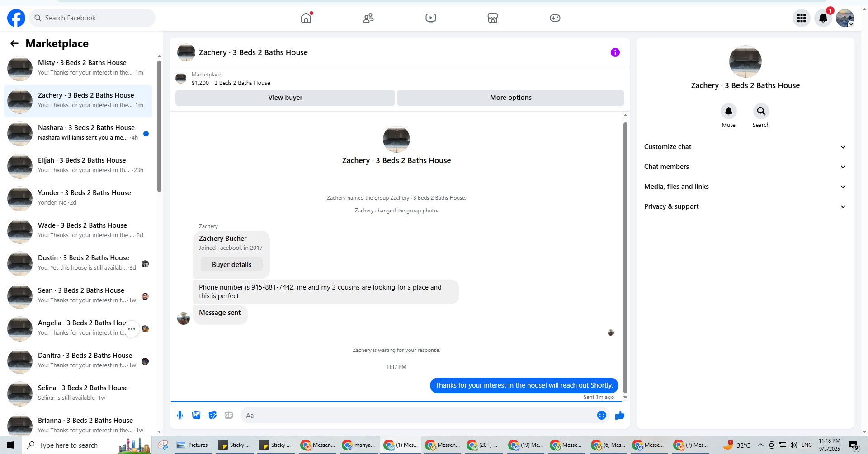Open emoji picker in message box
The height and width of the screenshot is (454, 868).
[x=602, y=415]
